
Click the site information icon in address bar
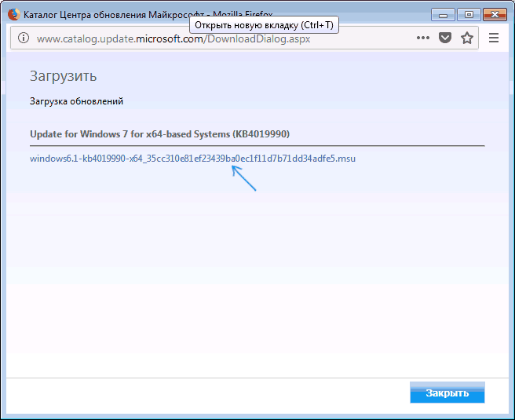point(24,38)
